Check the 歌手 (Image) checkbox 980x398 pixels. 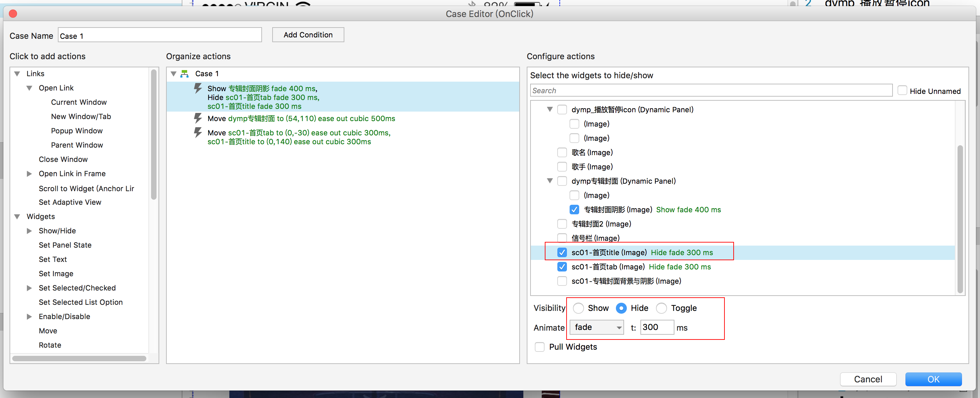[562, 167]
